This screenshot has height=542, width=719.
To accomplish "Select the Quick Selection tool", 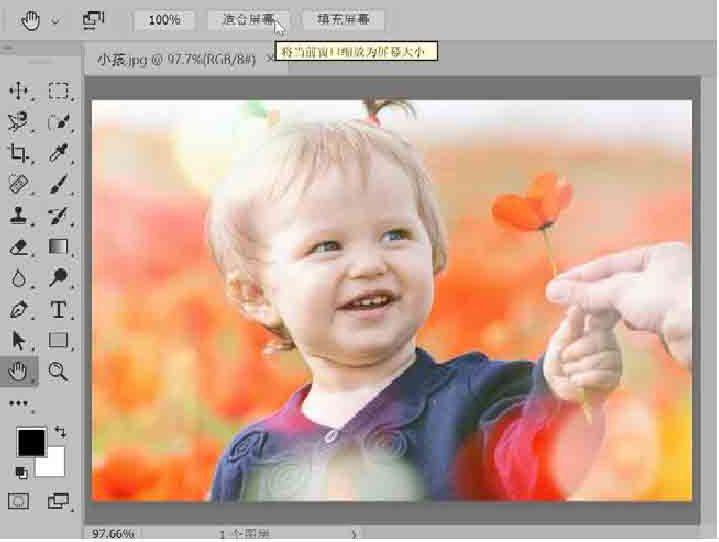I will (x=59, y=122).
